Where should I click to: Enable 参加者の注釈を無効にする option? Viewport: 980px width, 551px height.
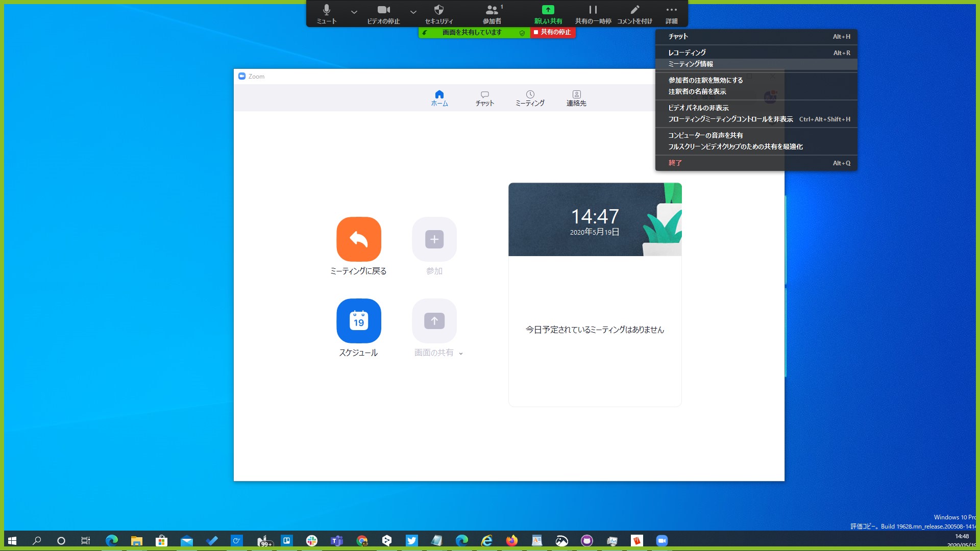[x=705, y=80]
